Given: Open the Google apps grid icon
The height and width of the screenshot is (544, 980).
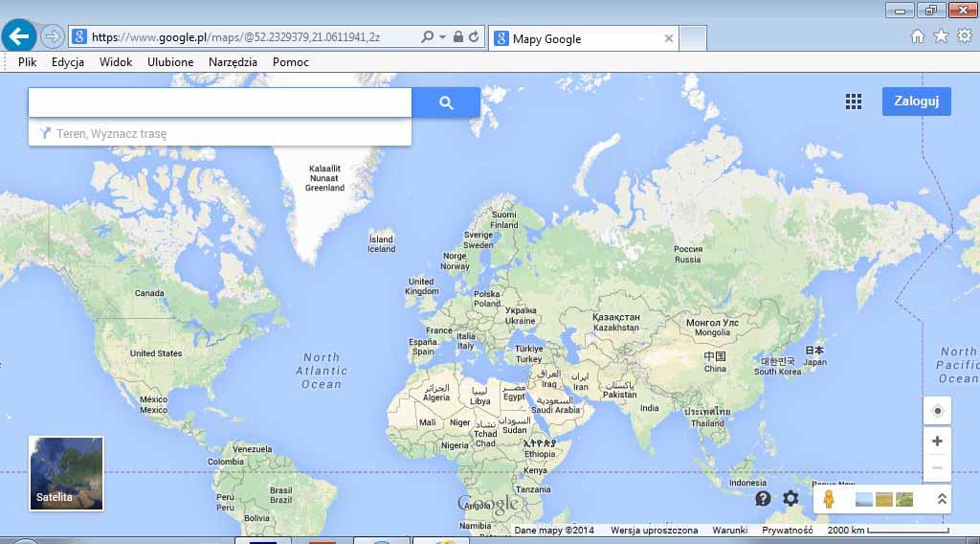Looking at the screenshot, I should [x=854, y=102].
